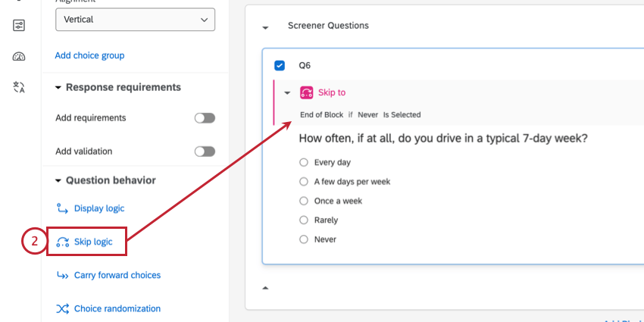Screen dimensions: 644x322
Task: Select the Every day radio option
Action: click(304, 162)
